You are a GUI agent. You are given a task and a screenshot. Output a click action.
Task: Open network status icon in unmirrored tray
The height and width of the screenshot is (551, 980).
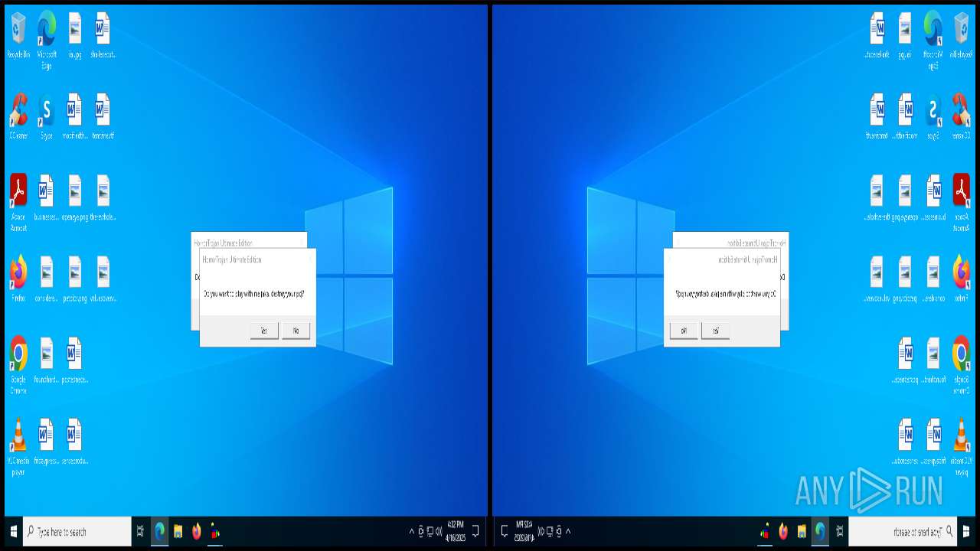(430, 531)
